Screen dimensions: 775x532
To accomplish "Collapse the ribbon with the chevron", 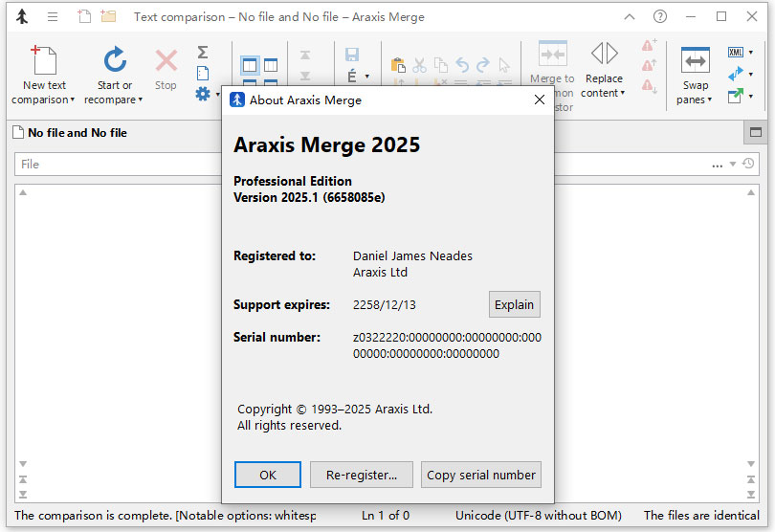I will pyautogui.click(x=630, y=17).
